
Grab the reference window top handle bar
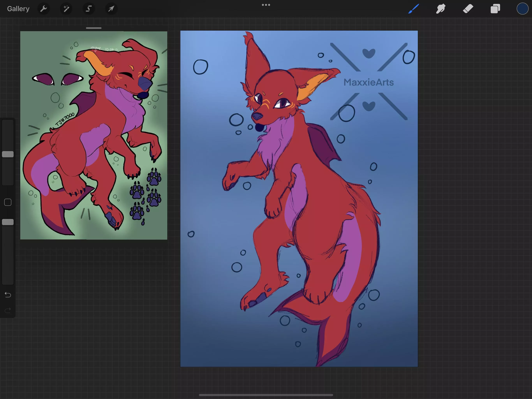pyautogui.click(x=93, y=28)
